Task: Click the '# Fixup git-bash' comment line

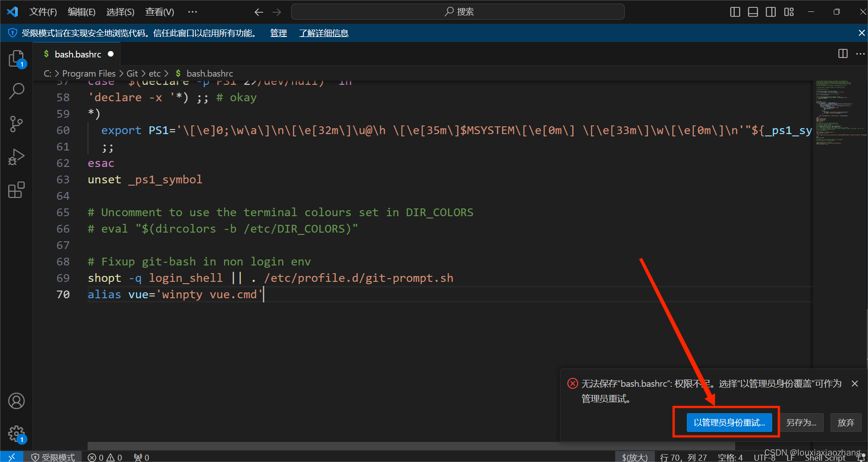Action: point(199,262)
